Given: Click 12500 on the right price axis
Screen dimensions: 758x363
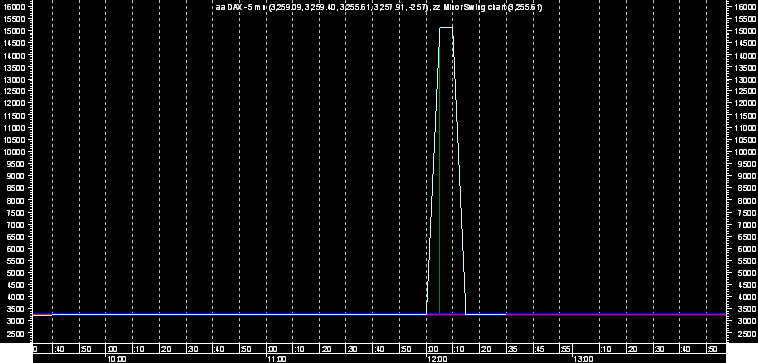Looking at the screenshot, I should 744,92.
